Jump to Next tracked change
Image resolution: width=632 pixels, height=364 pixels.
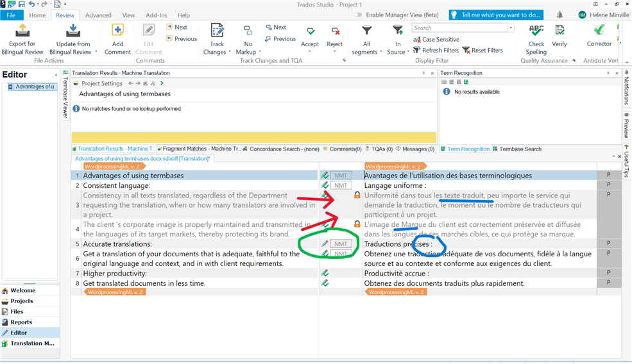coord(276,27)
